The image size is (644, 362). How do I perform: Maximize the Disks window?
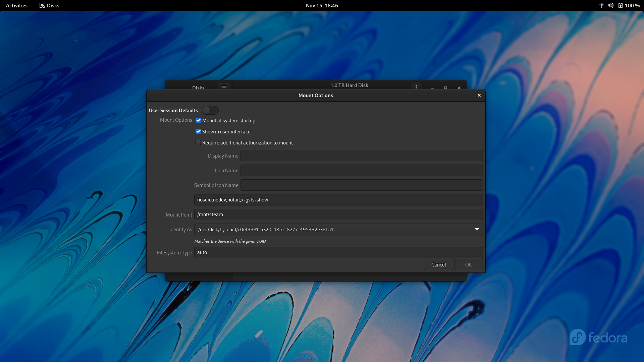click(446, 88)
